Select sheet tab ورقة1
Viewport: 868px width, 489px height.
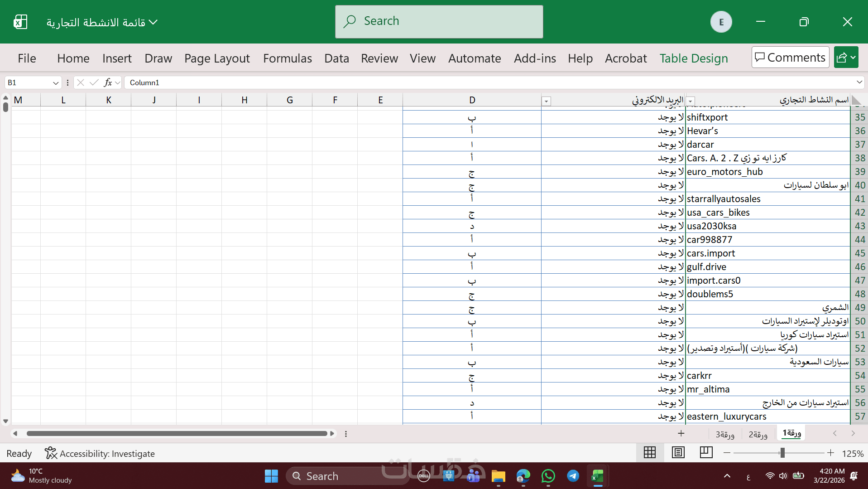click(791, 433)
